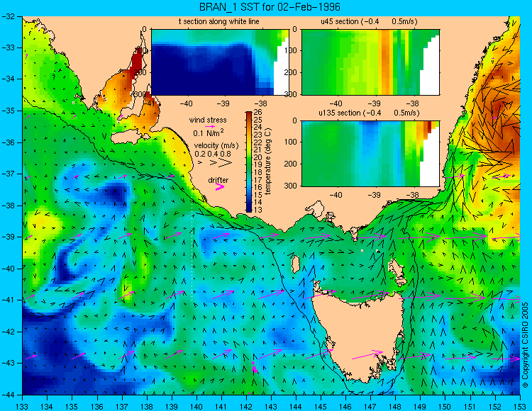The image size is (532, 411).
Task: Open the u135 section velocity inset panel
Action: [x=370, y=154]
